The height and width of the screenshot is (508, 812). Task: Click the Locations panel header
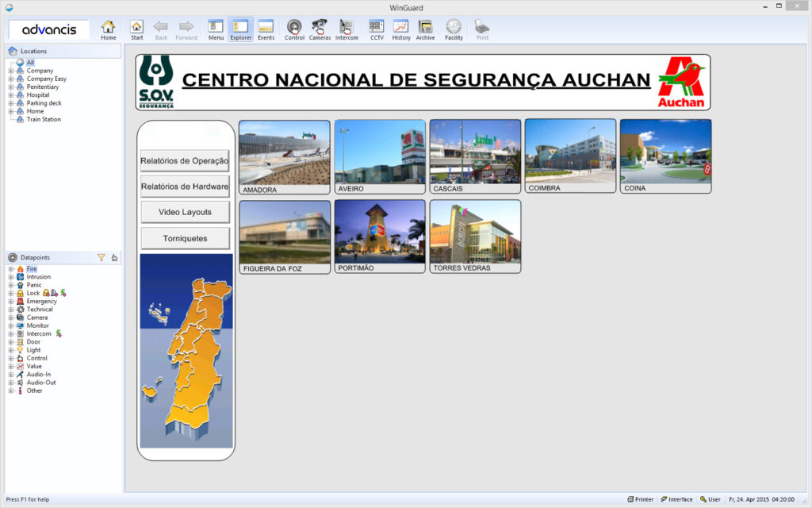click(x=63, y=51)
